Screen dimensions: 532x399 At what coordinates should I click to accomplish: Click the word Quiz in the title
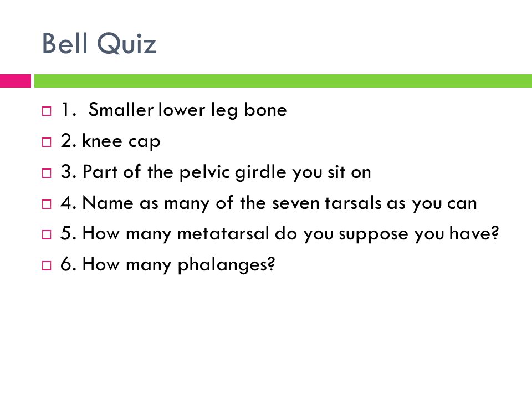point(127,44)
